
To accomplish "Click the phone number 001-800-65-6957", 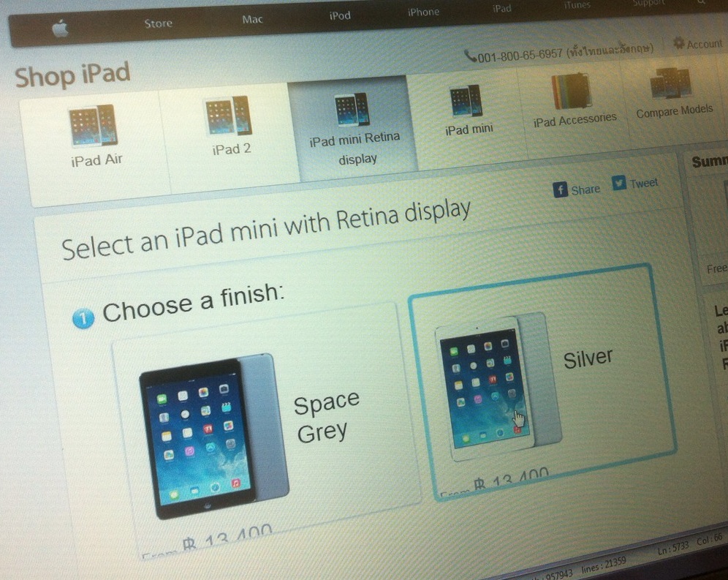I will (x=520, y=56).
